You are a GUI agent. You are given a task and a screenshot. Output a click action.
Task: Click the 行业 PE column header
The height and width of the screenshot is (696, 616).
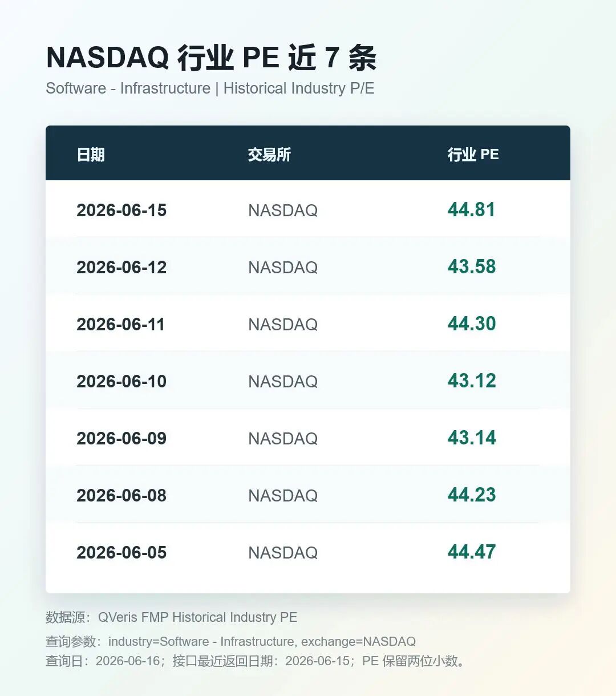(473, 155)
